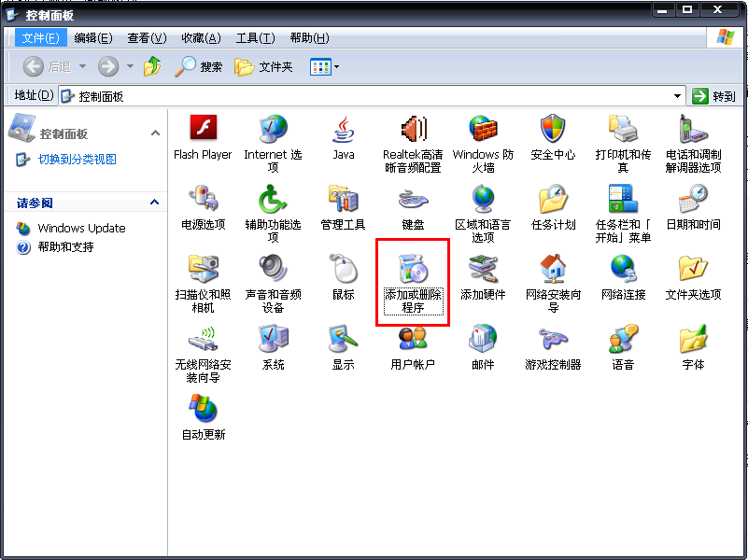Click the 后退 back toolbar button

[x=48, y=66]
